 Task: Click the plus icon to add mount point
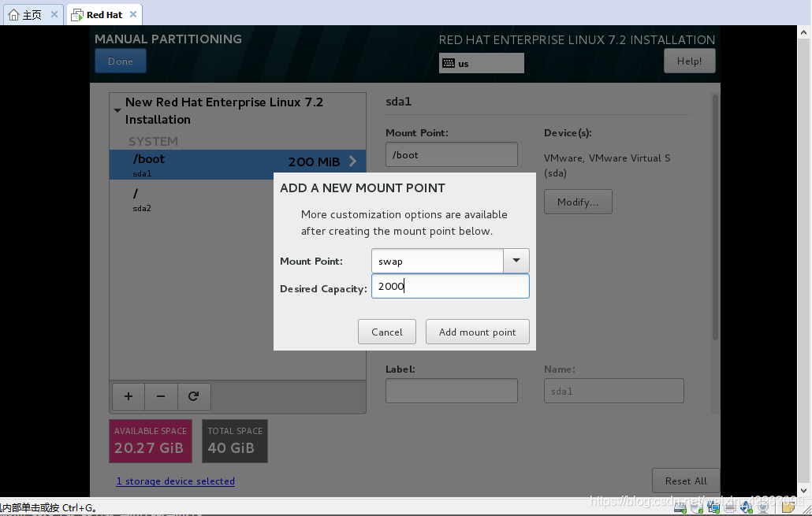pyautogui.click(x=129, y=396)
